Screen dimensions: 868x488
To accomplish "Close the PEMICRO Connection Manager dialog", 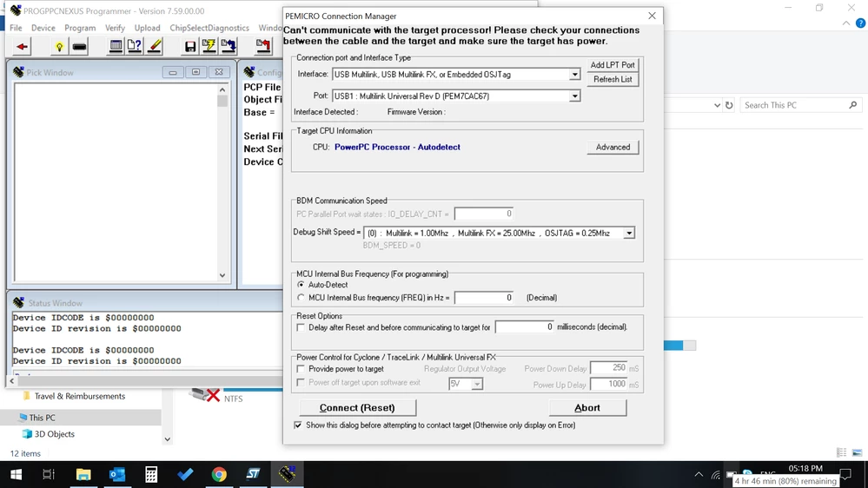I will tap(653, 16).
